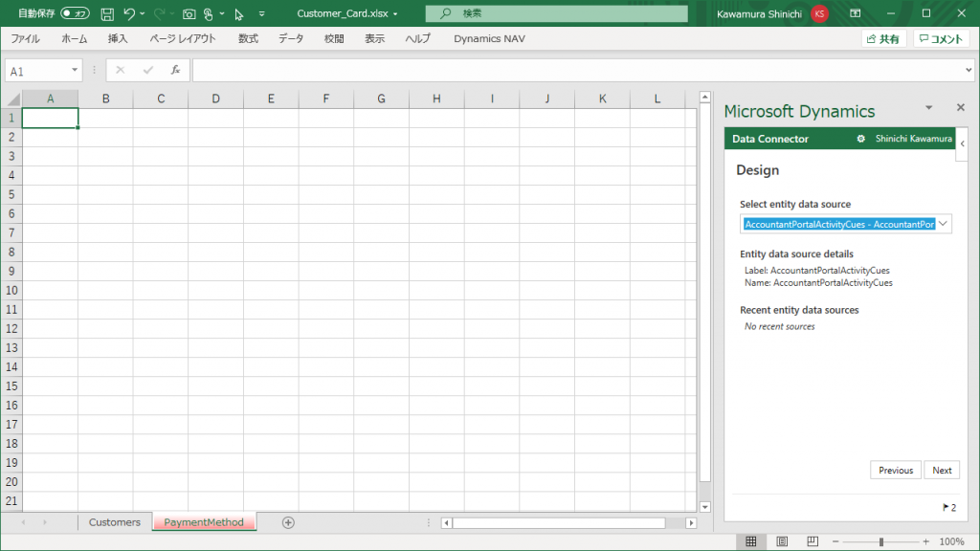Select column D header
Screen dimensions: 980x551
215,99
